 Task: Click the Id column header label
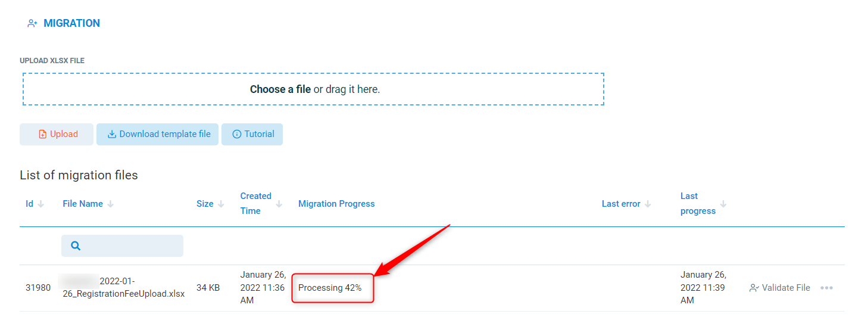tap(29, 204)
